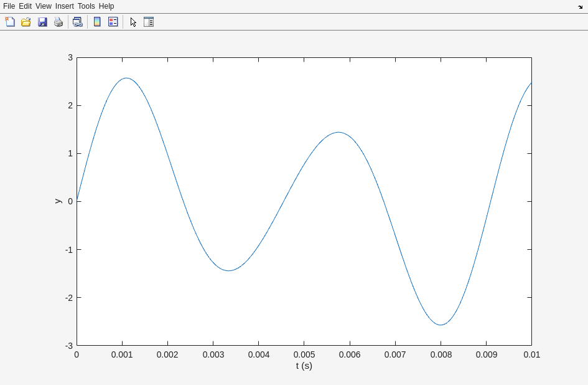The width and height of the screenshot is (588, 385).
Task: Print the figure using the printer icon
Action: click(58, 22)
